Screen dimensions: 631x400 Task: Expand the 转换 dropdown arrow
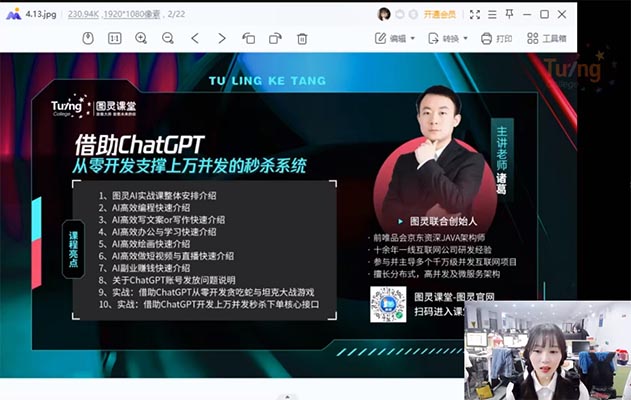(466, 39)
